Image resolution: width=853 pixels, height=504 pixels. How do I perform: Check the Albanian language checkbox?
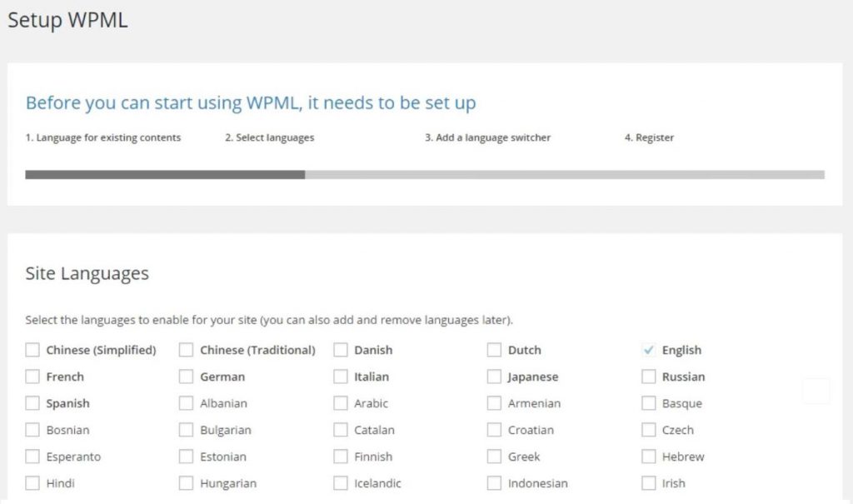point(186,403)
